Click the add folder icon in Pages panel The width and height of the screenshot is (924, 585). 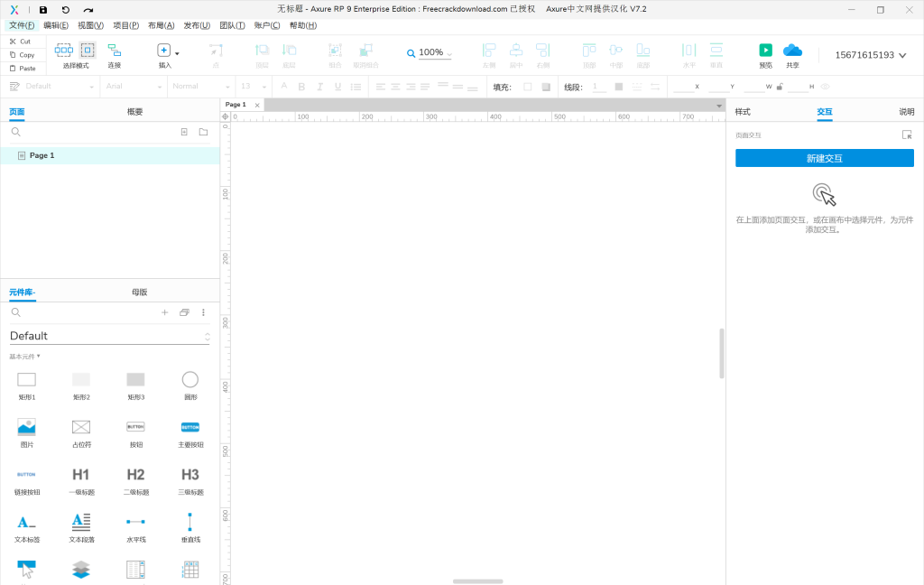pos(203,132)
